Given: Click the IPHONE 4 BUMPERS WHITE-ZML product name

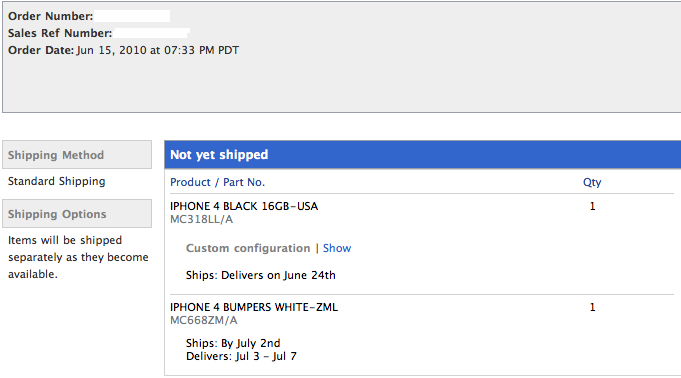Looking at the screenshot, I should tap(254, 307).
